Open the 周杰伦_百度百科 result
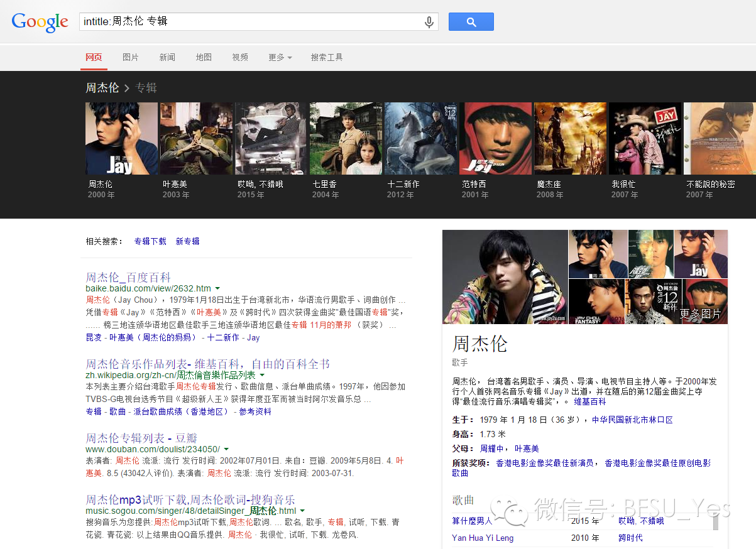 click(128, 278)
